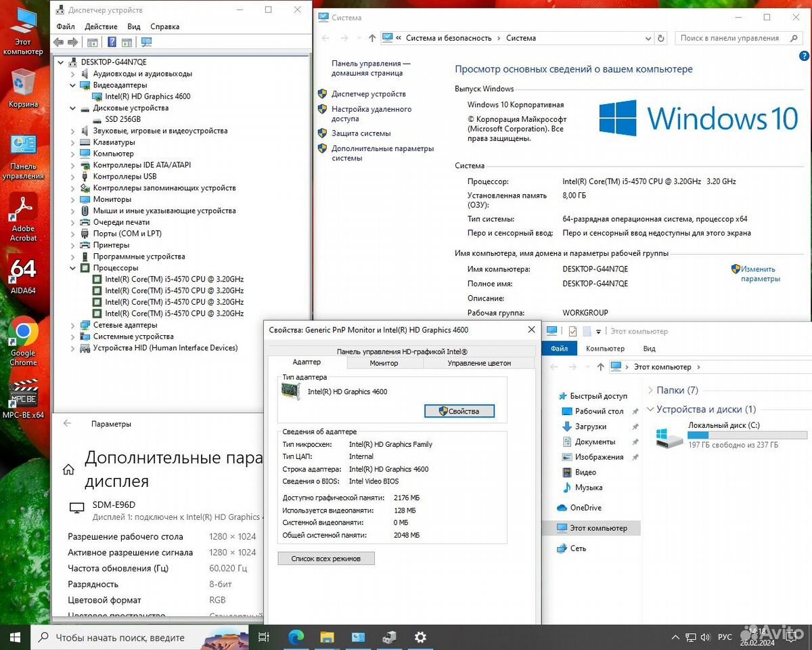This screenshot has width=812, height=650.
Task: Open Дополнительные параметры системы link
Action: pyautogui.click(x=383, y=153)
